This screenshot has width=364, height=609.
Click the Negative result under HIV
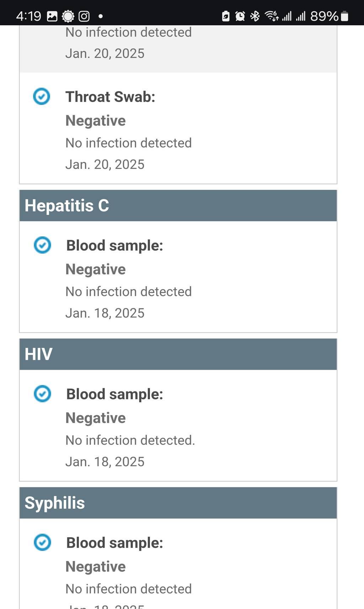coord(96,418)
